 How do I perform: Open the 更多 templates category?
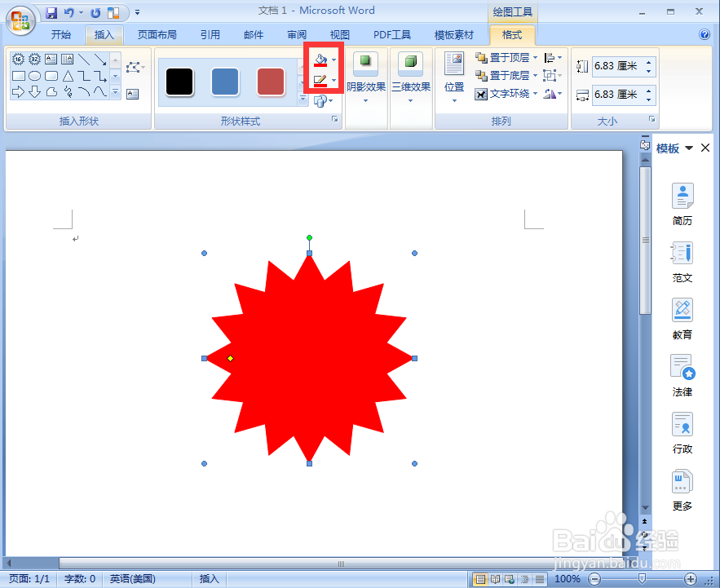point(682,490)
